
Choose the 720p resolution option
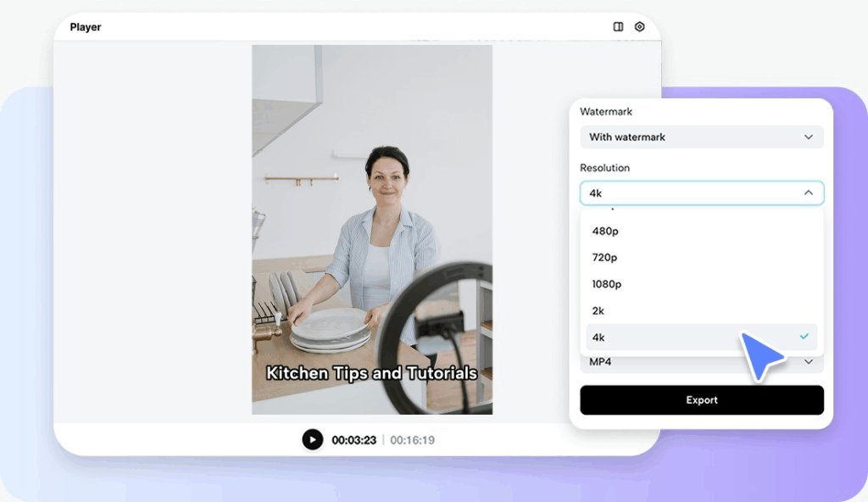click(x=605, y=257)
